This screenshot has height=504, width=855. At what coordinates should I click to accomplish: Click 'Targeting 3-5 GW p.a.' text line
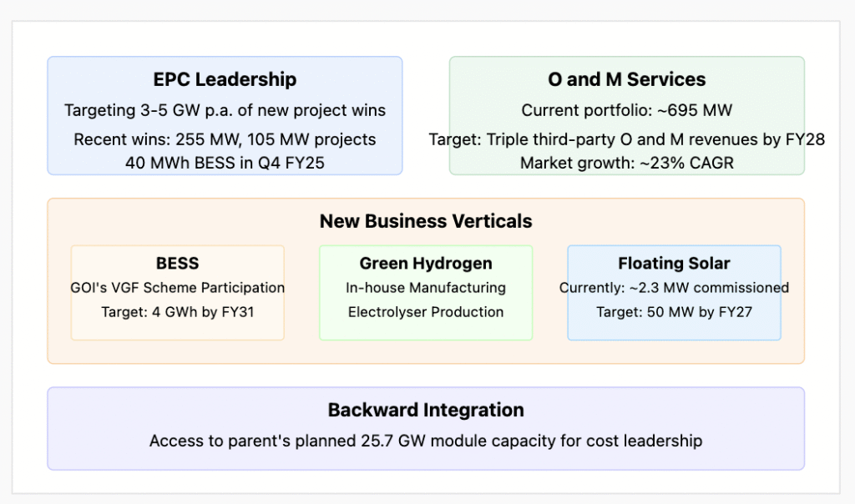coord(225,110)
